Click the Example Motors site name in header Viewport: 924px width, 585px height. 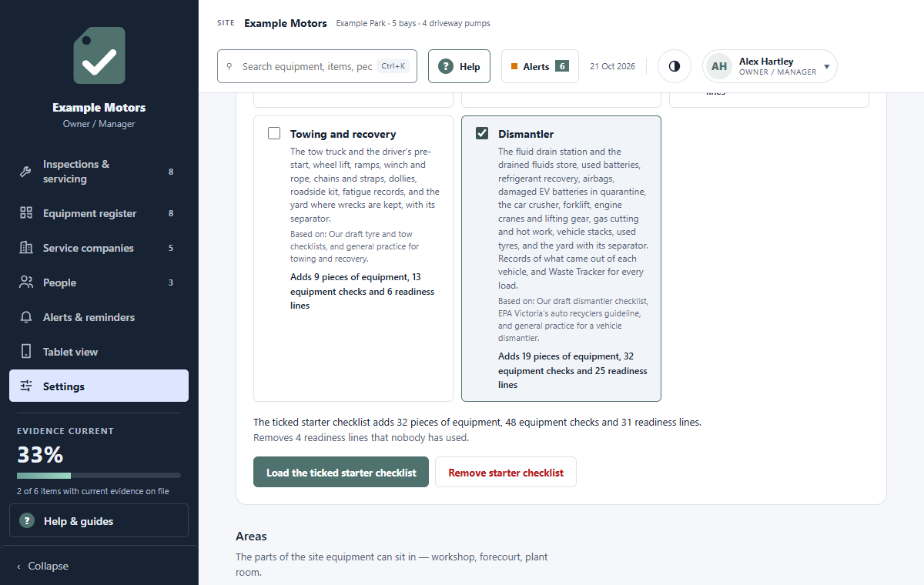click(x=286, y=23)
